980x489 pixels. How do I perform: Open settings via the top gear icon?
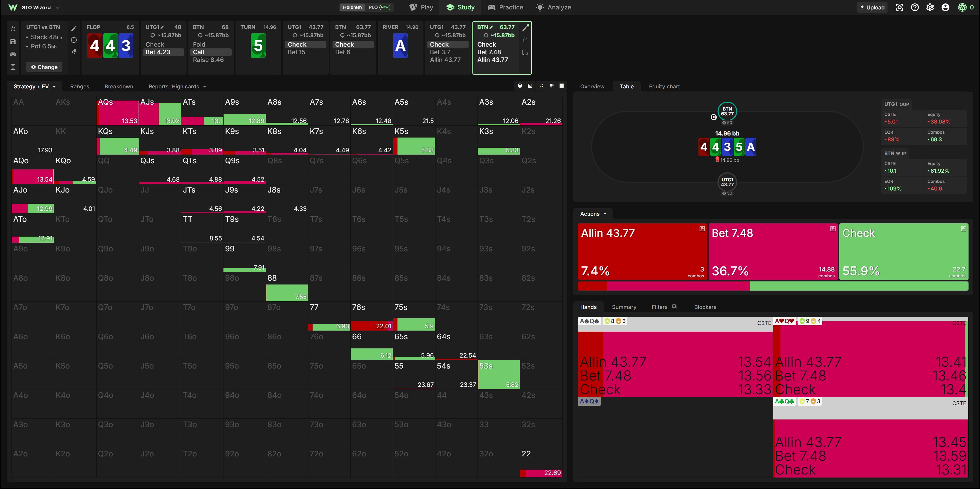(930, 7)
